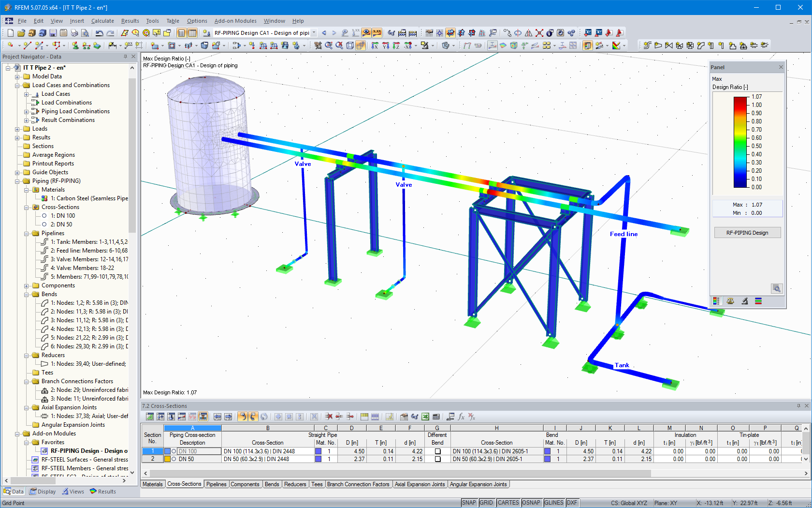Open a new model with the New icon
Image resolution: width=812 pixels, height=508 pixels.
(10, 33)
